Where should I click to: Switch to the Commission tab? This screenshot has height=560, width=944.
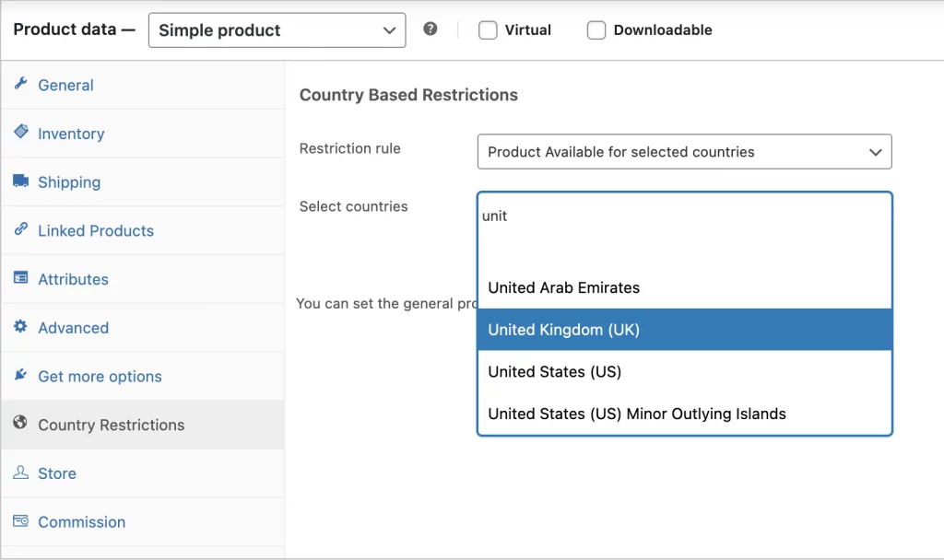[x=81, y=522]
